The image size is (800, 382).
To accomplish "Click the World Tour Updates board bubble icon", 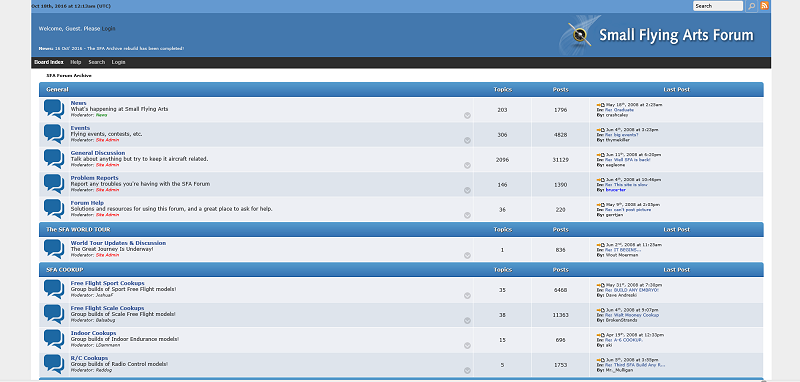I will point(54,249).
